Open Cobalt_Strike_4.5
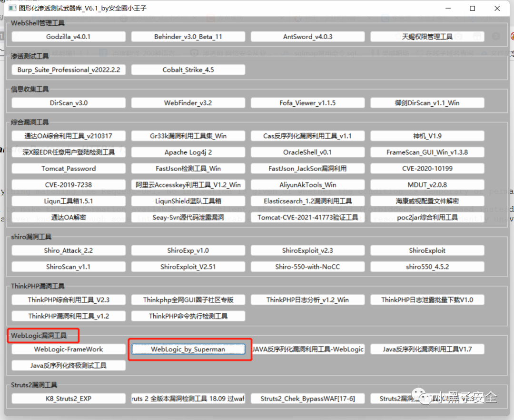 pos(188,70)
